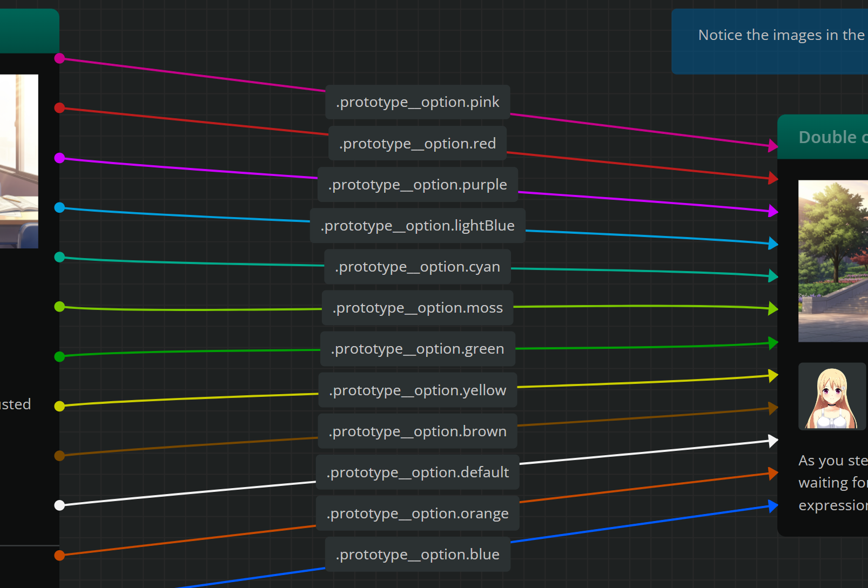Open the blonde character portrait thumbnail
The image size is (868, 588).
coord(832,396)
